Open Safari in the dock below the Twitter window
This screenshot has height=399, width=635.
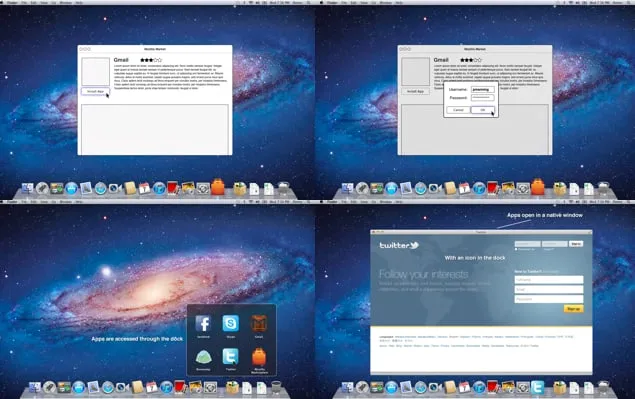pyautogui.click(x=420, y=388)
